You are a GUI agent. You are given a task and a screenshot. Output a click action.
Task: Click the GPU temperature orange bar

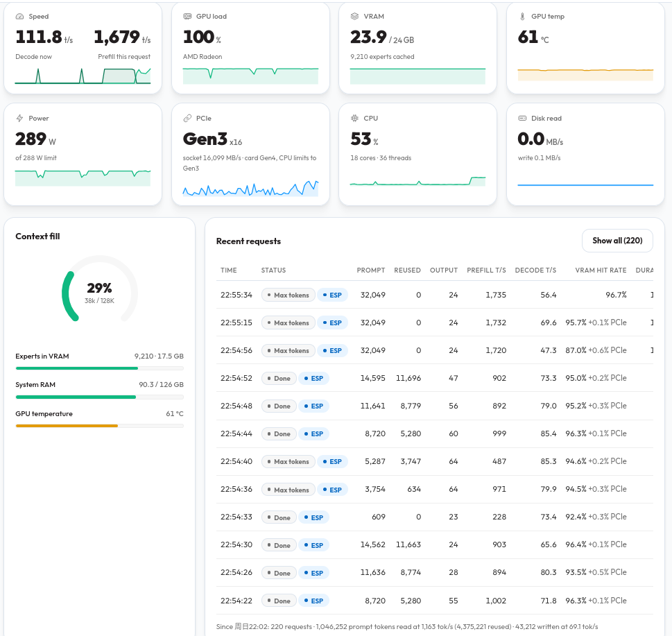pos(99,426)
